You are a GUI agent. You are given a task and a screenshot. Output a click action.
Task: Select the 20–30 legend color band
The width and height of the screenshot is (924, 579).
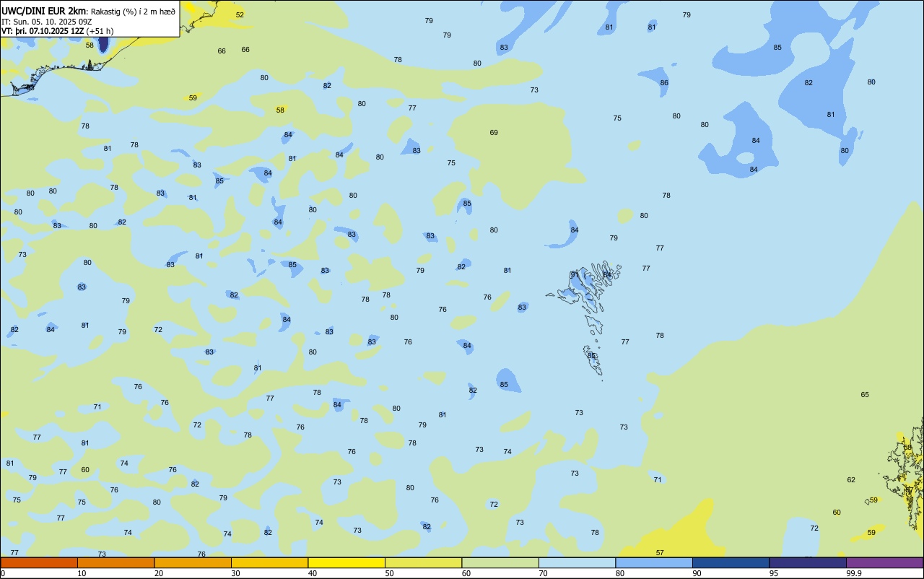[x=193, y=562]
